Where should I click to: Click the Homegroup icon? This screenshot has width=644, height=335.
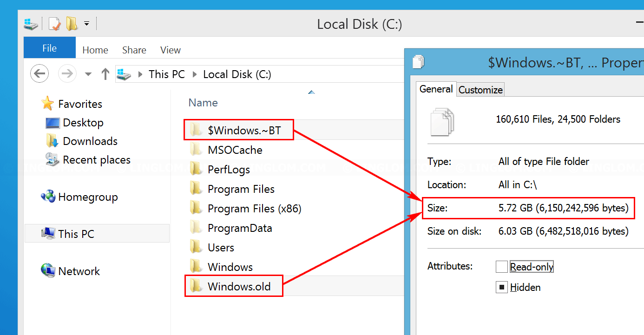point(48,197)
